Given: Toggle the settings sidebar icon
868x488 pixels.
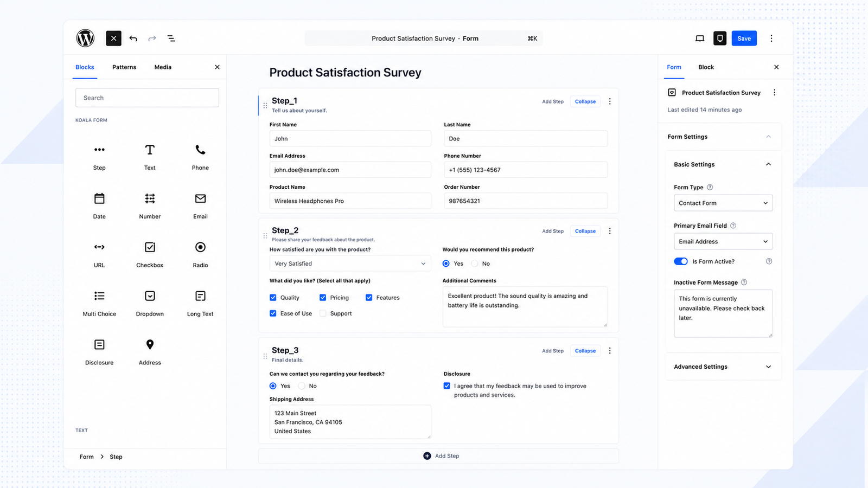Looking at the screenshot, I should pyautogui.click(x=720, y=38).
